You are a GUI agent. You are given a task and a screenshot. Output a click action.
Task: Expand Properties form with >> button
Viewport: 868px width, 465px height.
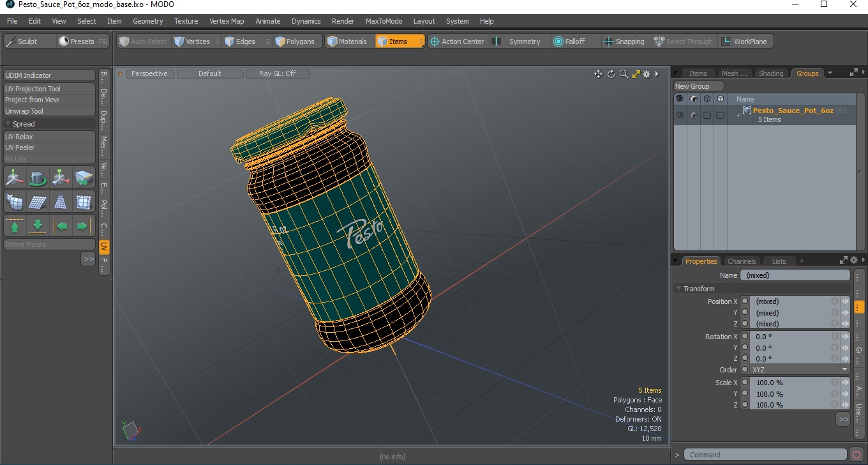[843, 420]
